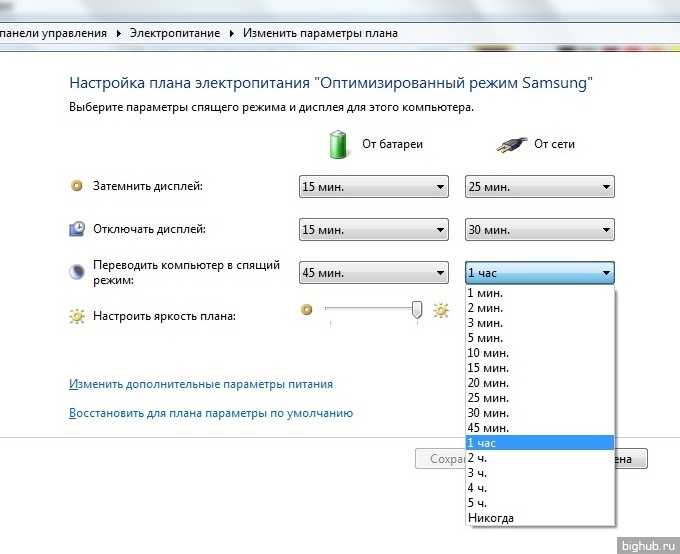The image size is (680, 554).
Task: Open Изменить дополнительные параметры питания link
Action: tap(201, 384)
